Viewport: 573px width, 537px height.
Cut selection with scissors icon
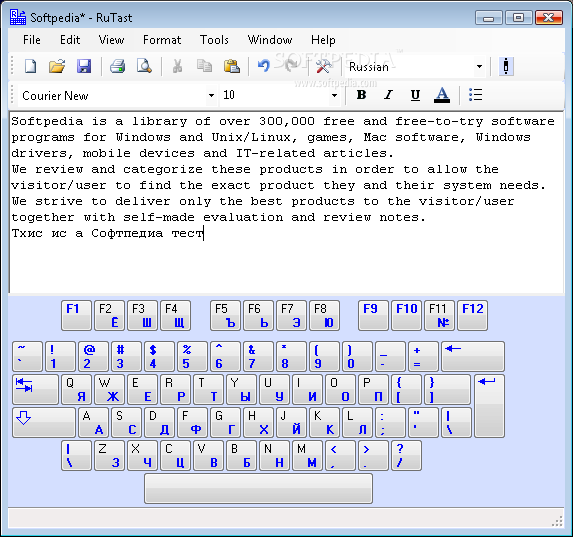coord(178,67)
